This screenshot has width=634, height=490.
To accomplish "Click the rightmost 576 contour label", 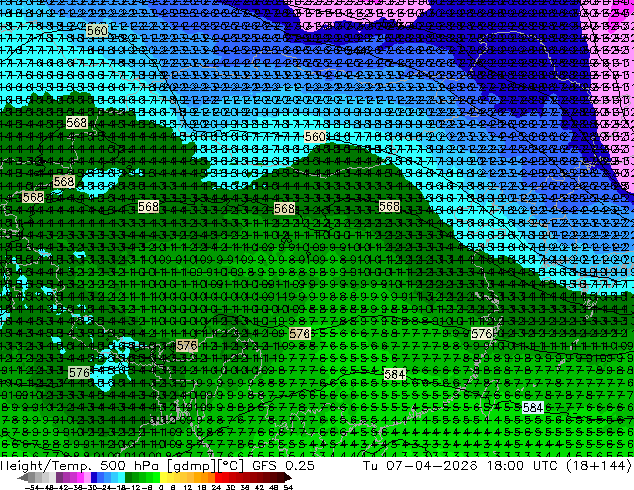I will point(482,334).
